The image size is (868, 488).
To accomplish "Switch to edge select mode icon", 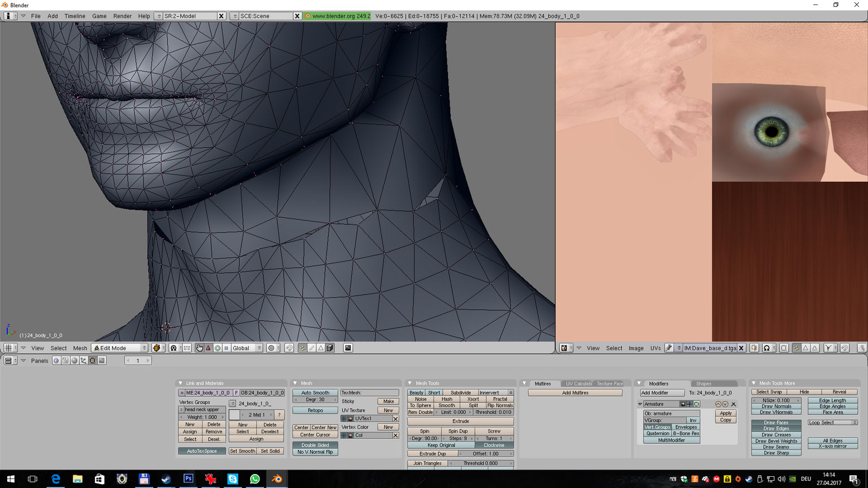I will 312,348.
